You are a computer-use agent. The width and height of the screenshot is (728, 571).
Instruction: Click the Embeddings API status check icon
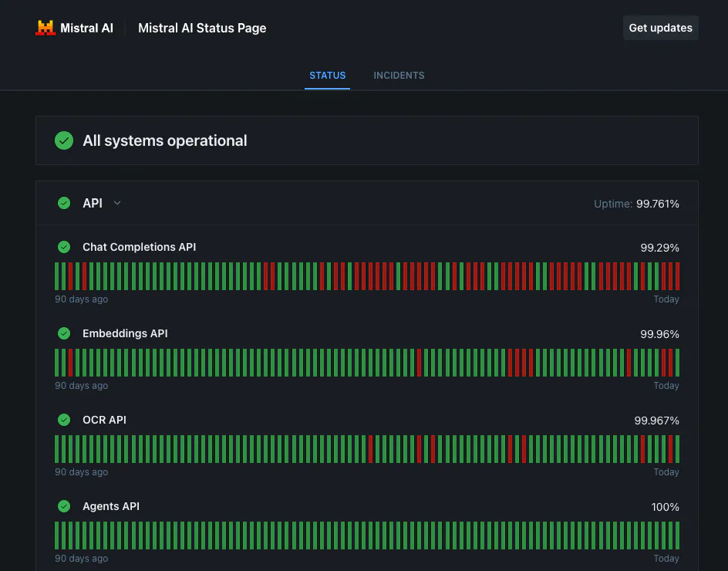point(64,333)
